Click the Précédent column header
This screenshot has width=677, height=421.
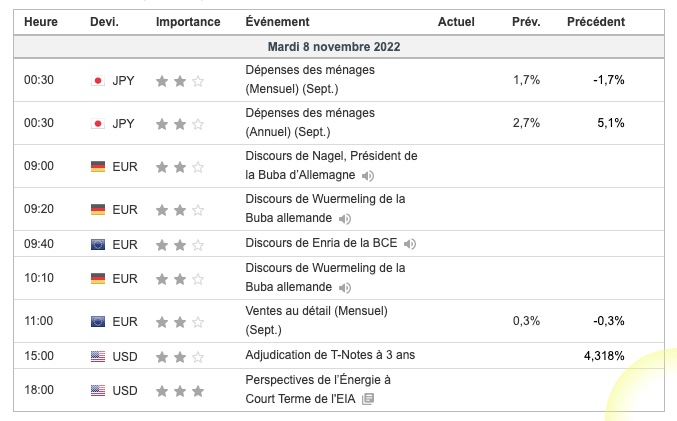[596, 22]
